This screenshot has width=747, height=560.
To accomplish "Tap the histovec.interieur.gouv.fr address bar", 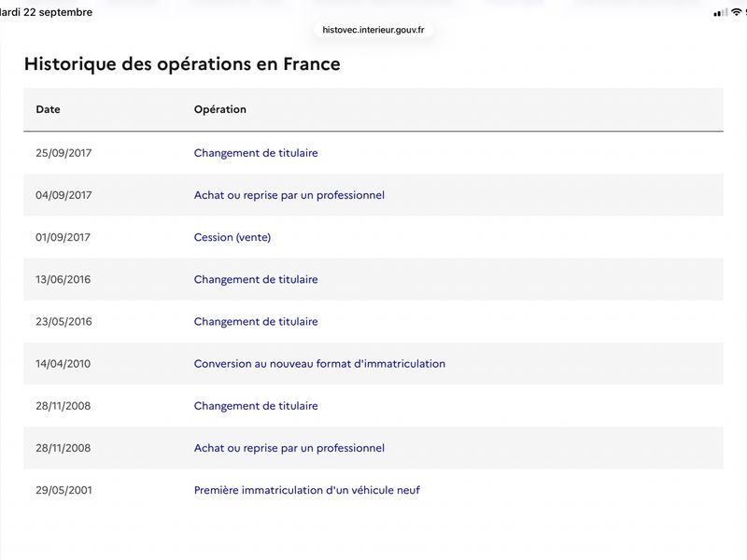I will coord(373,30).
